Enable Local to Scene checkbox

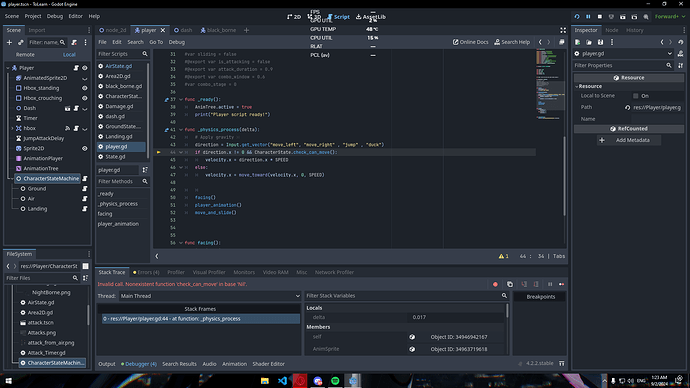tap(635, 96)
